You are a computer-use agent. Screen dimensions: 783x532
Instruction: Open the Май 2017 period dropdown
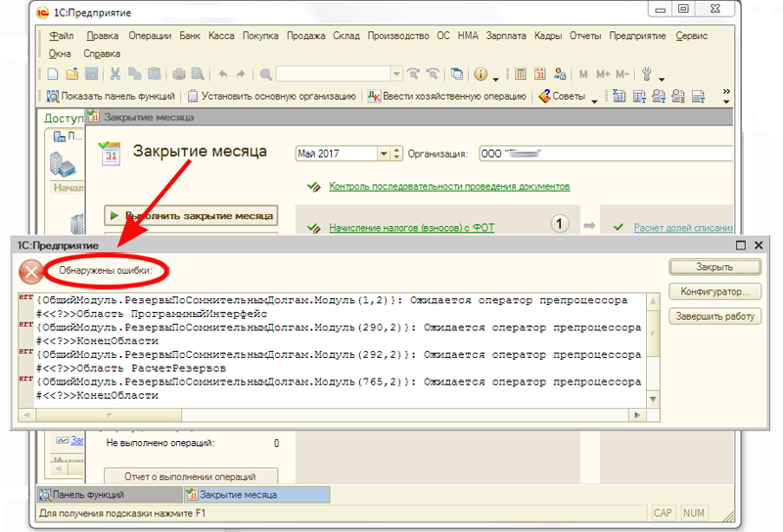point(384,154)
